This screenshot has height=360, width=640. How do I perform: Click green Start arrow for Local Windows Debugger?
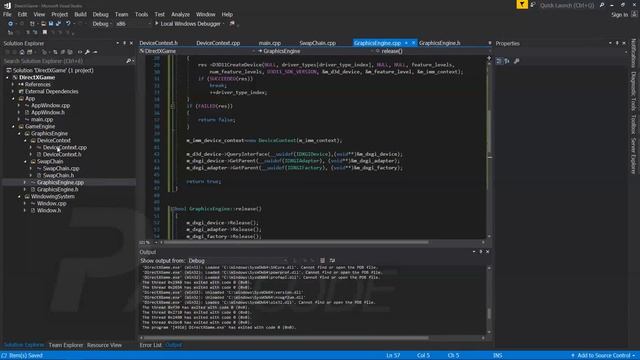(156, 24)
